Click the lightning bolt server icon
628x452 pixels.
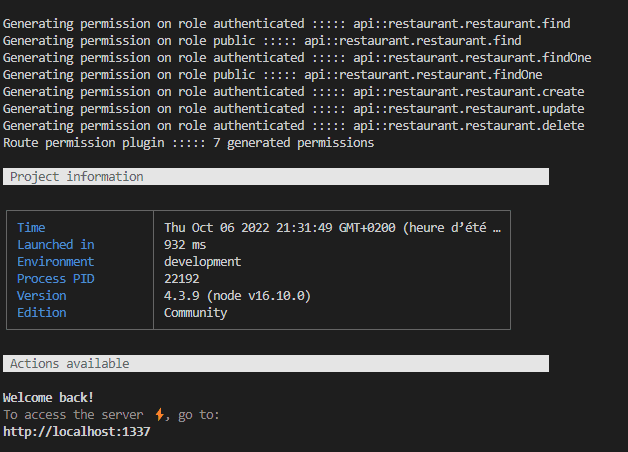[x=159, y=414]
